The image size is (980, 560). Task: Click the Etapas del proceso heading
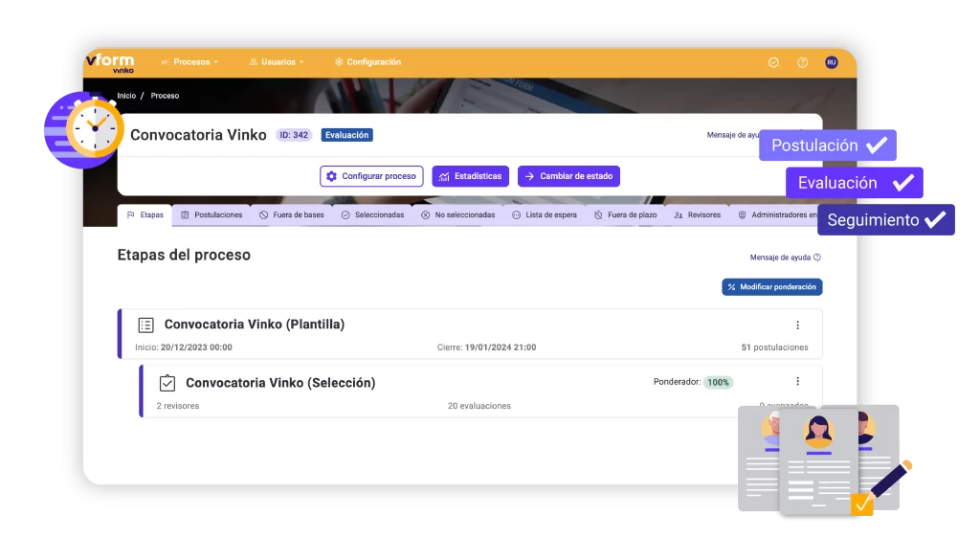pyautogui.click(x=184, y=255)
